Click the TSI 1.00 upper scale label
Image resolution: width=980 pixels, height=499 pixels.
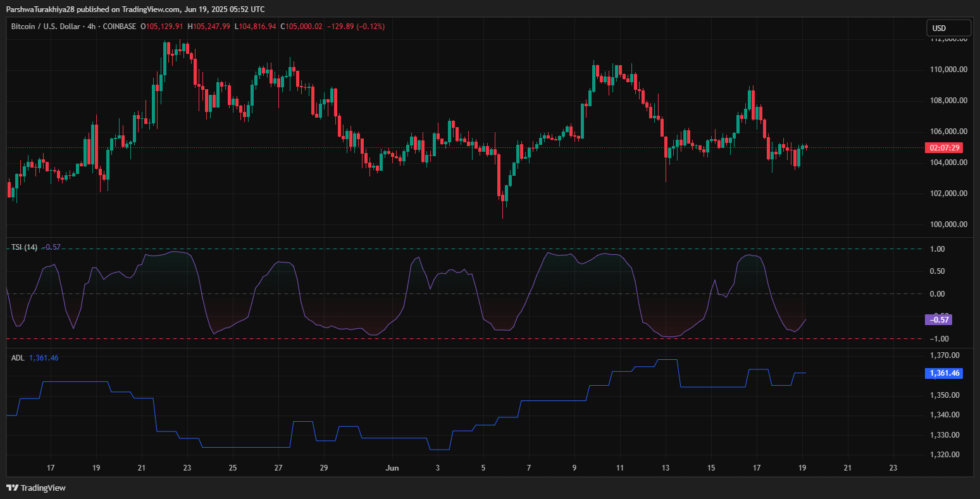(x=938, y=249)
